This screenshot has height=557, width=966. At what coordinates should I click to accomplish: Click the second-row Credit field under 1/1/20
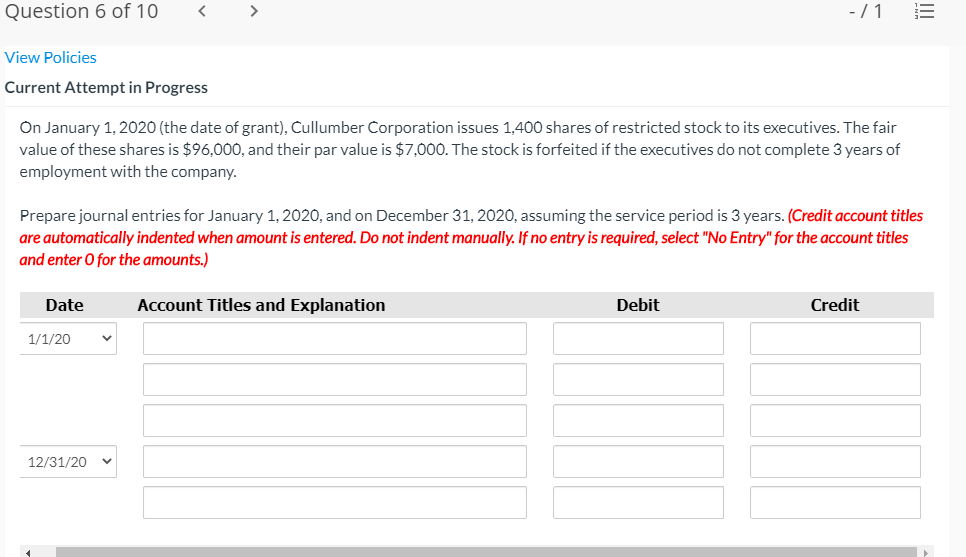pos(835,380)
